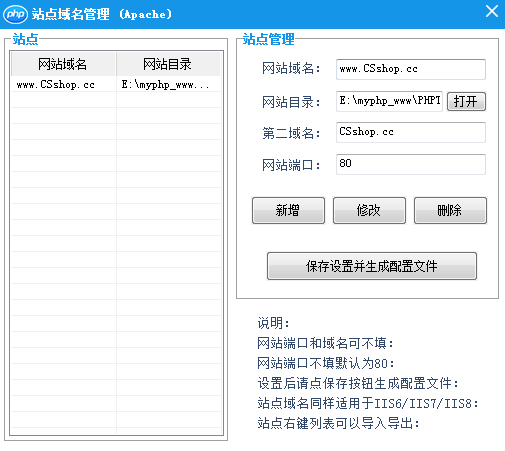
Task: Click the 第二域名: label
Action: 291,133
